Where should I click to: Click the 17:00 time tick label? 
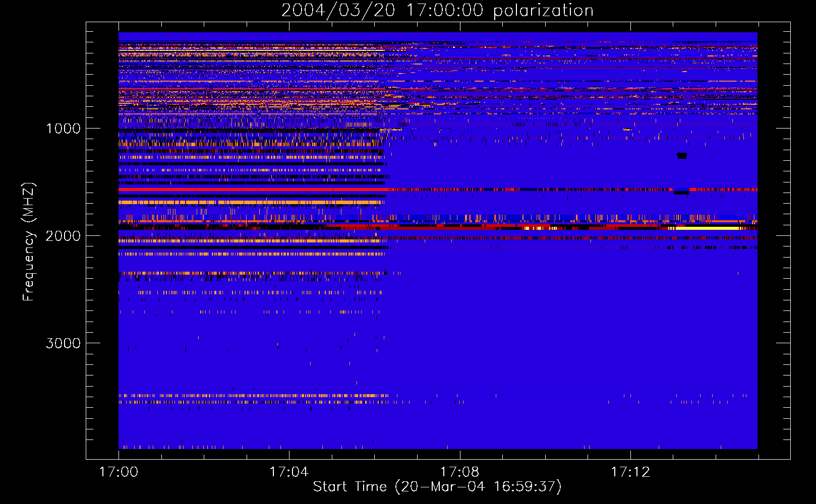[x=119, y=472]
